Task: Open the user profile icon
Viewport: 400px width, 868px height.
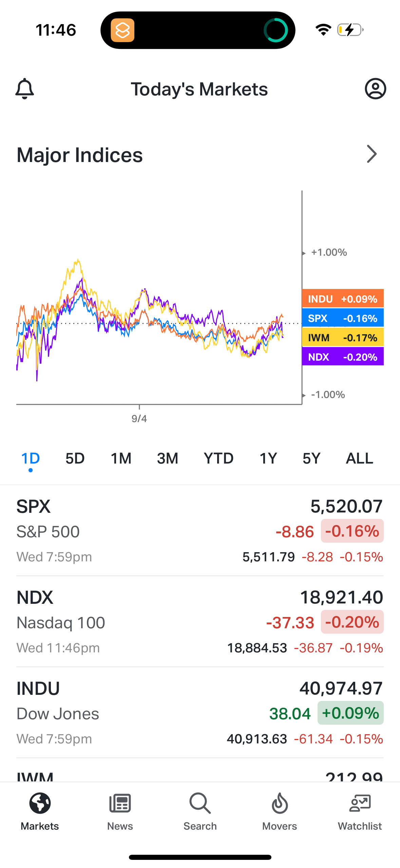Action: click(375, 89)
